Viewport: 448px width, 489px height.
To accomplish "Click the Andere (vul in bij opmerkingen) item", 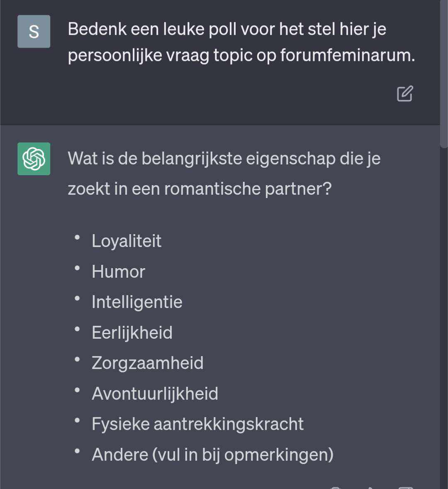I will click(x=212, y=455).
